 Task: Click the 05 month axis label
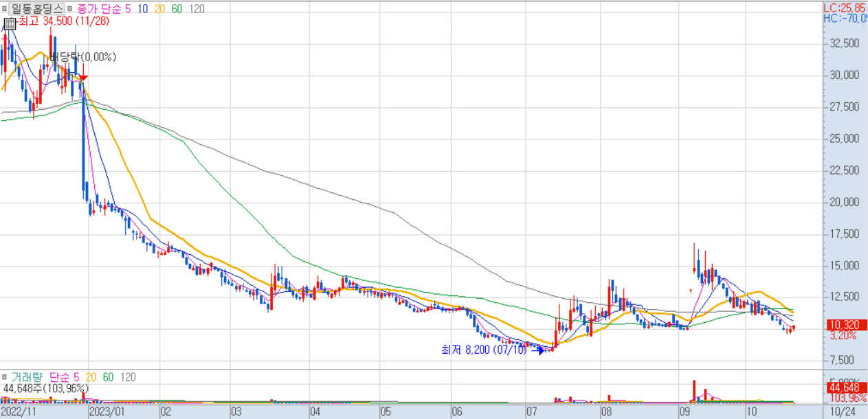(x=386, y=412)
